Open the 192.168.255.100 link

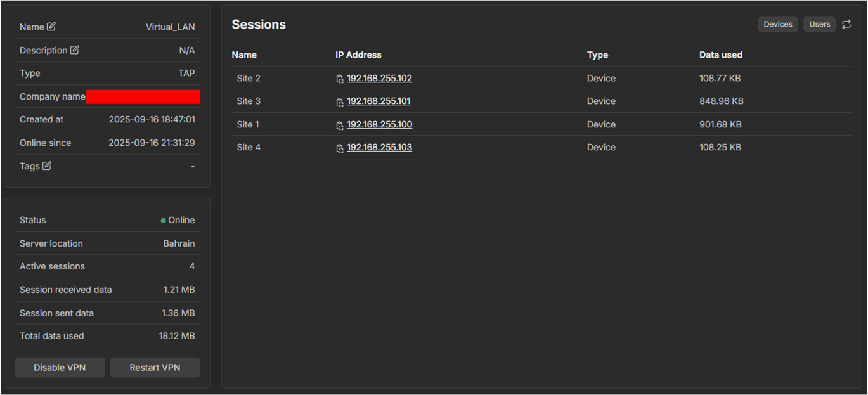[379, 125]
